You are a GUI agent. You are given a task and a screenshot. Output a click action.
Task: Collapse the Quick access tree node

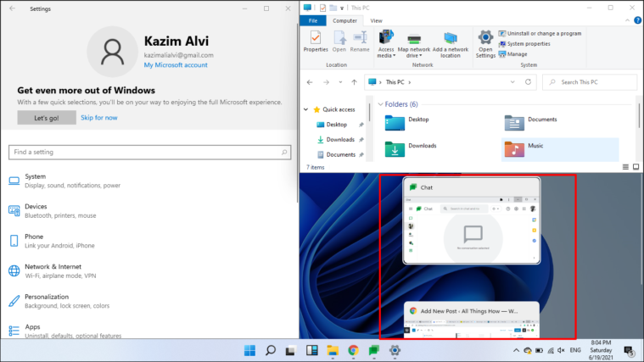click(x=306, y=109)
